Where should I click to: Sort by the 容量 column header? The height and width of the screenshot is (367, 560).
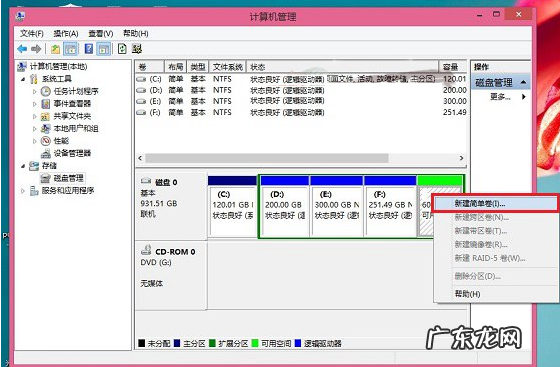tap(452, 67)
